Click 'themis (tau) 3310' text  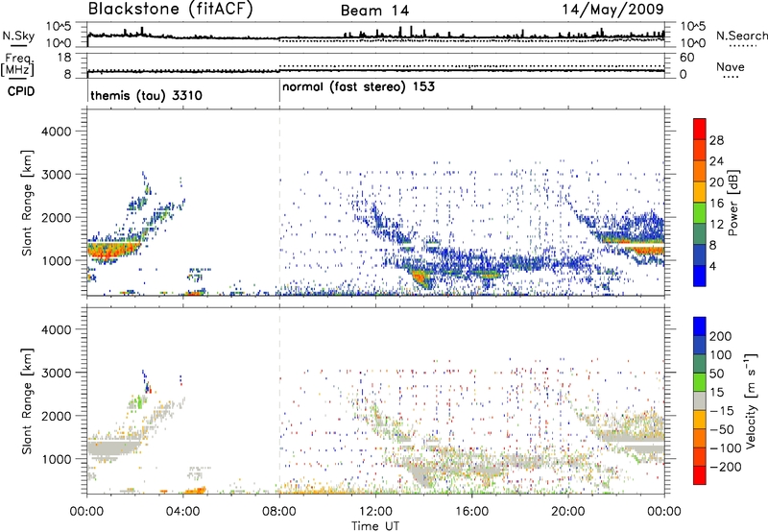click(x=147, y=95)
